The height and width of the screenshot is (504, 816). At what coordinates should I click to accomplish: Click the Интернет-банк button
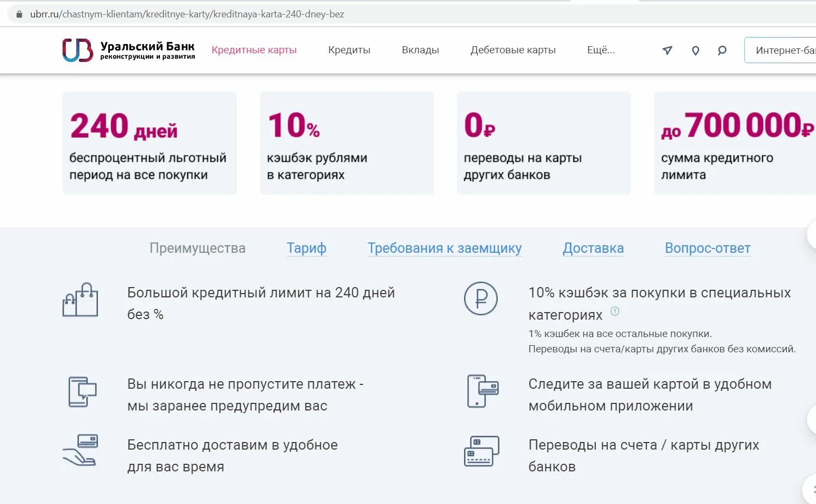(x=780, y=50)
